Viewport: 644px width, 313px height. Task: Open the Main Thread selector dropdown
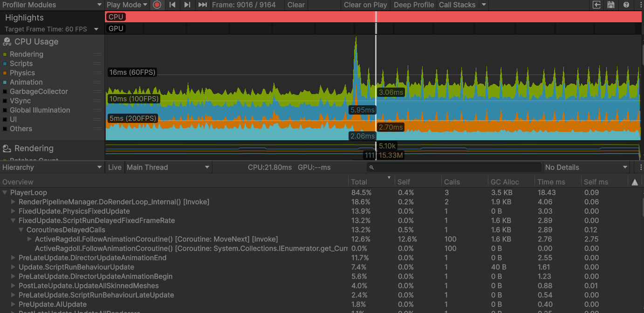[168, 167]
